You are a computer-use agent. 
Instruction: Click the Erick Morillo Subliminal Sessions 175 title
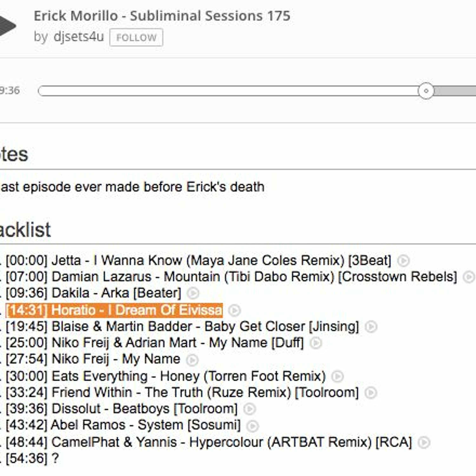point(162,16)
